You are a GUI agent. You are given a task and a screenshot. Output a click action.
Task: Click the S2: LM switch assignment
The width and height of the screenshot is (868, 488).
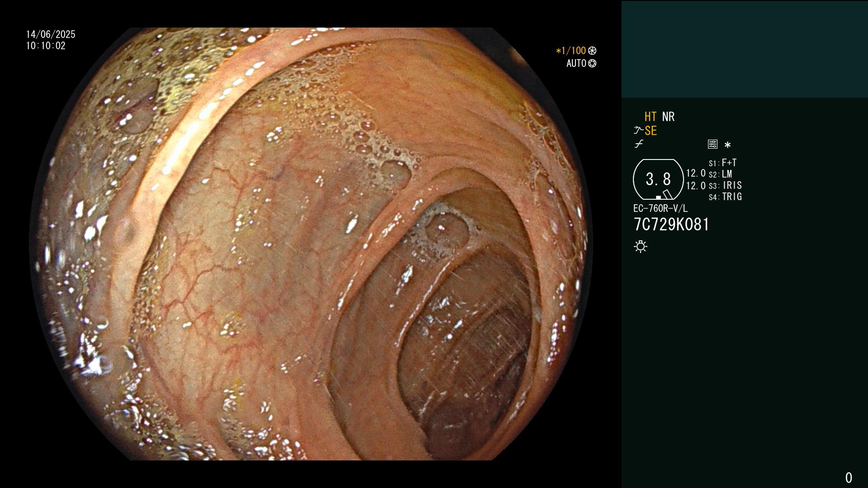point(720,174)
